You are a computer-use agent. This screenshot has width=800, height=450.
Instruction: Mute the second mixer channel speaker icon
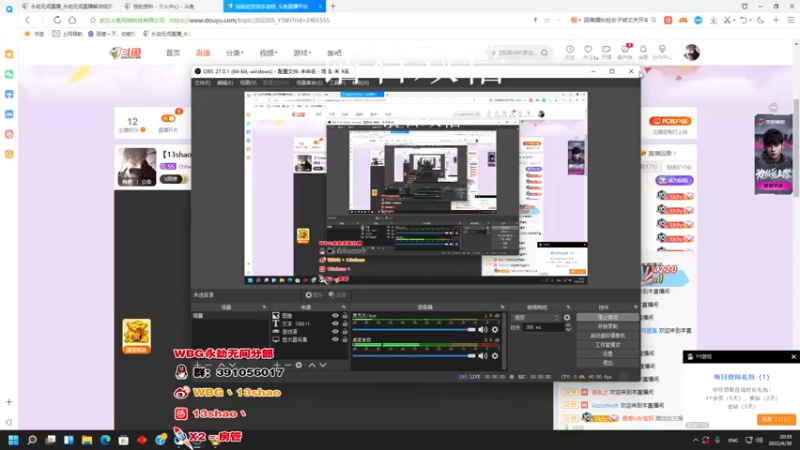click(x=483, y=356)
